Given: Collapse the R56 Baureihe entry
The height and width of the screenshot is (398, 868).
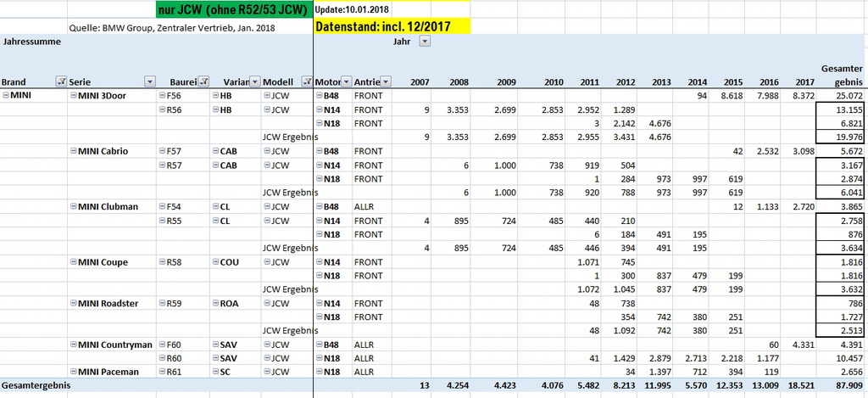Looking at the screenshot, I should click(x=162, y=109).
